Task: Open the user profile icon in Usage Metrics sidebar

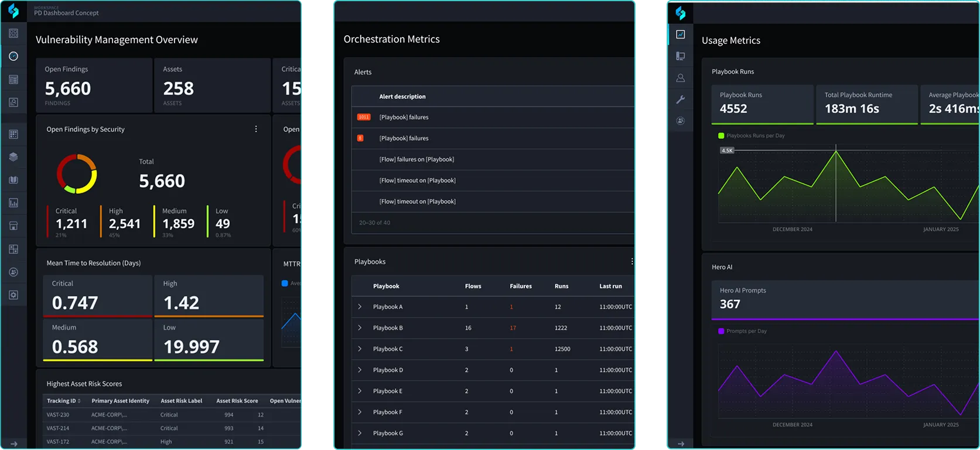Action: click(680, 78)
